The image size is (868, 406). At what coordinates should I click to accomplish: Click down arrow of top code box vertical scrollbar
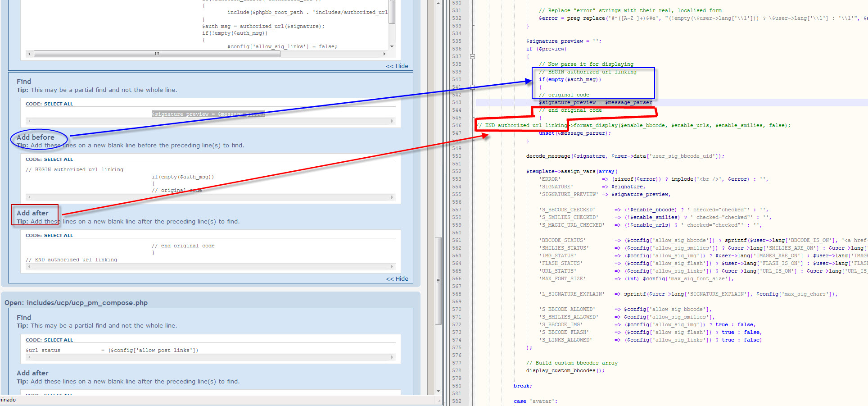coord(392,46)
